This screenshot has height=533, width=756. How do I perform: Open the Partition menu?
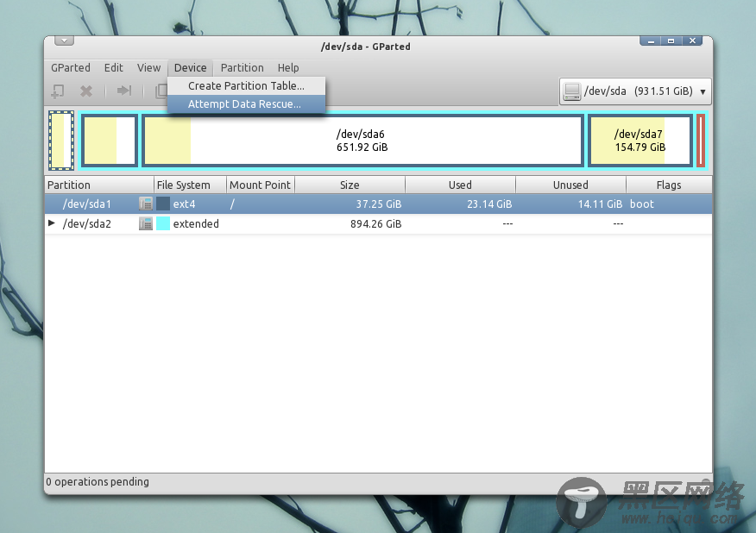point(242,68)
